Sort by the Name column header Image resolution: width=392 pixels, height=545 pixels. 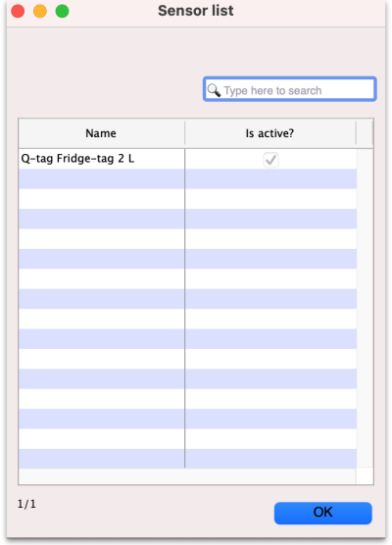(101, 133)
